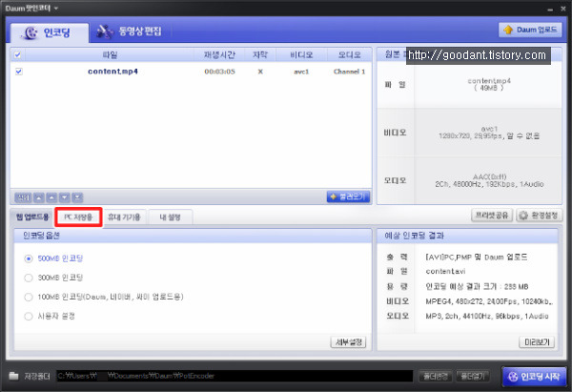Click the 불러오기 load files button
This screenshot has height=392, width=572.
pyautogui.click(x=348, y=196)
